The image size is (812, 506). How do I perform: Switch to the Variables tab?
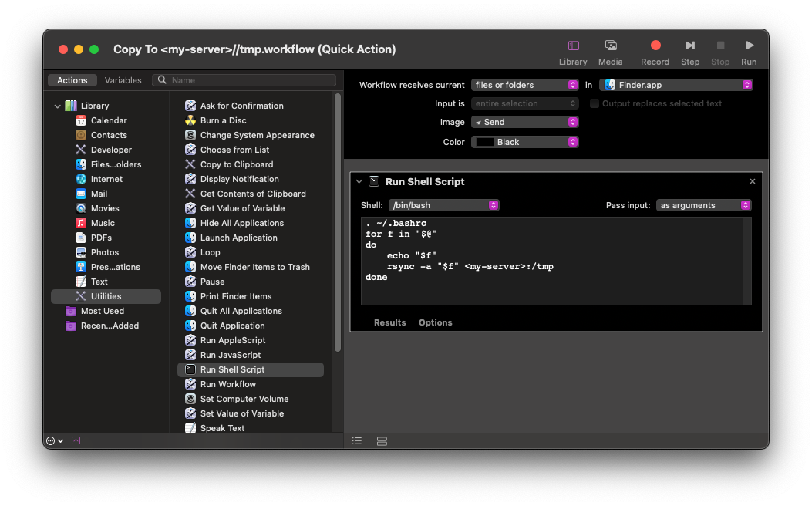pyautogui.click(x=123, y=80)
